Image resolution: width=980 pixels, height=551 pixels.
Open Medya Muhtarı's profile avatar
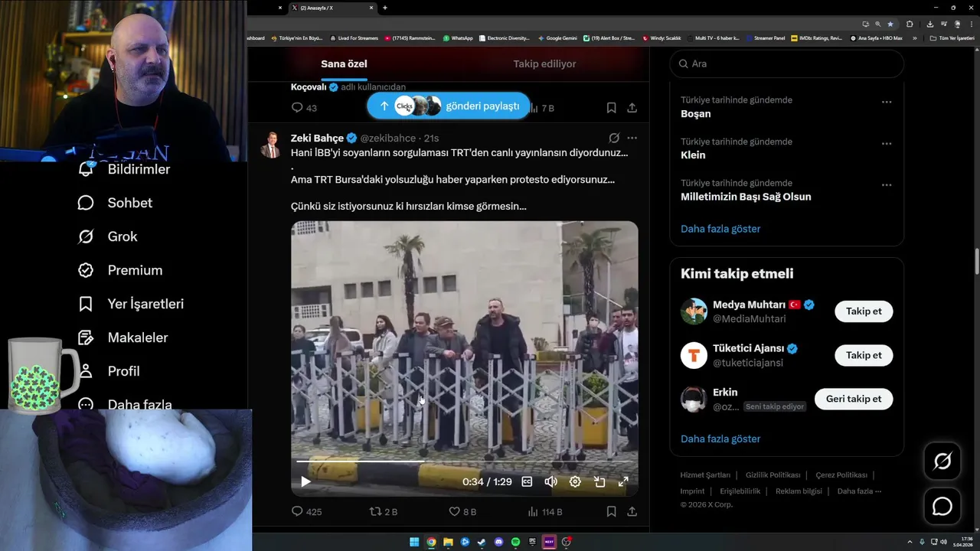pyautogui.click(x=694, y=311)
